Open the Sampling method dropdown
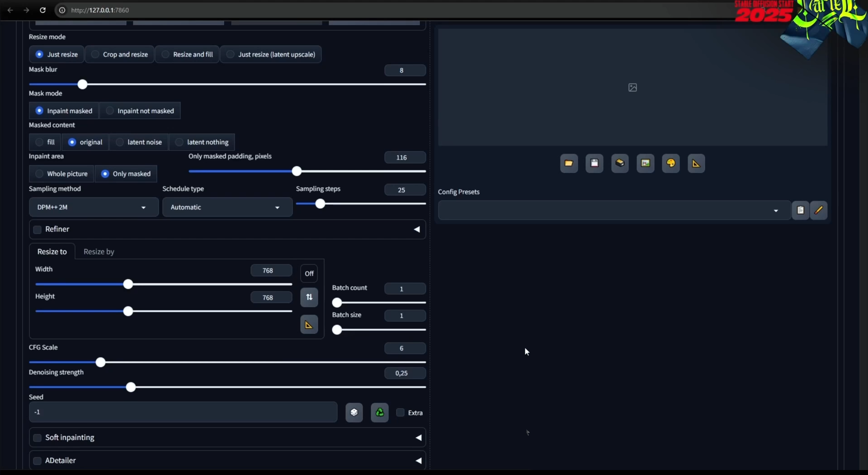This screenshot has width=868, height=475. [94, 207]
